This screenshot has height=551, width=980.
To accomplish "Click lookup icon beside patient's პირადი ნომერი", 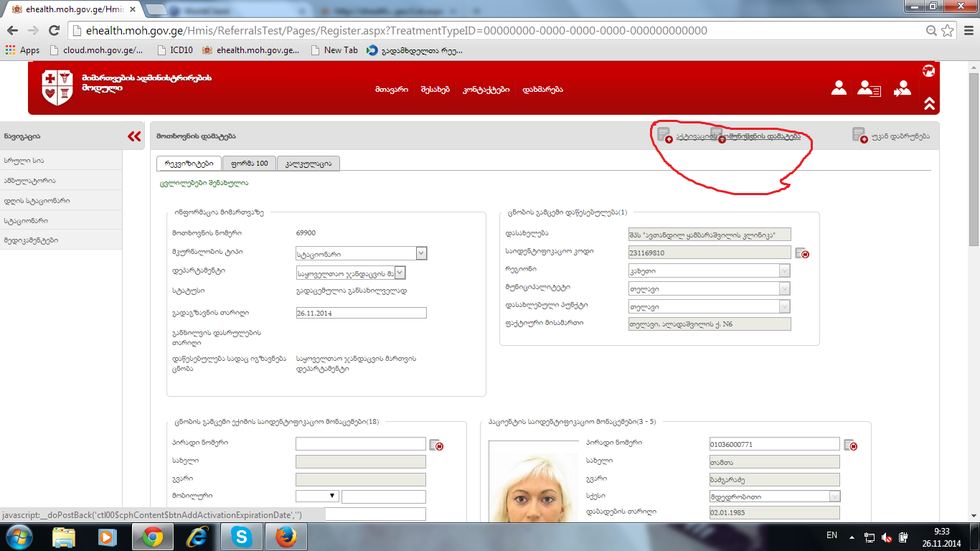I will [851, 445].
